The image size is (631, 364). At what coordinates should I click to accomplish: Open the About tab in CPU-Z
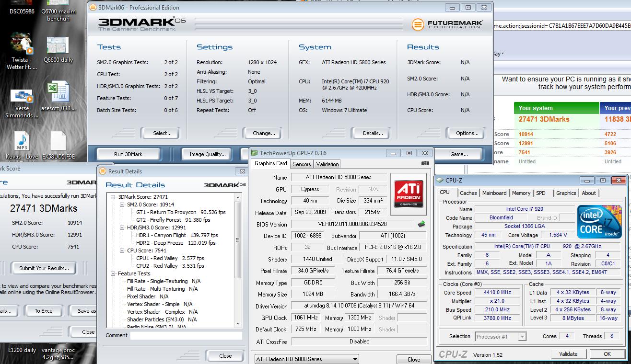point(589,193)
